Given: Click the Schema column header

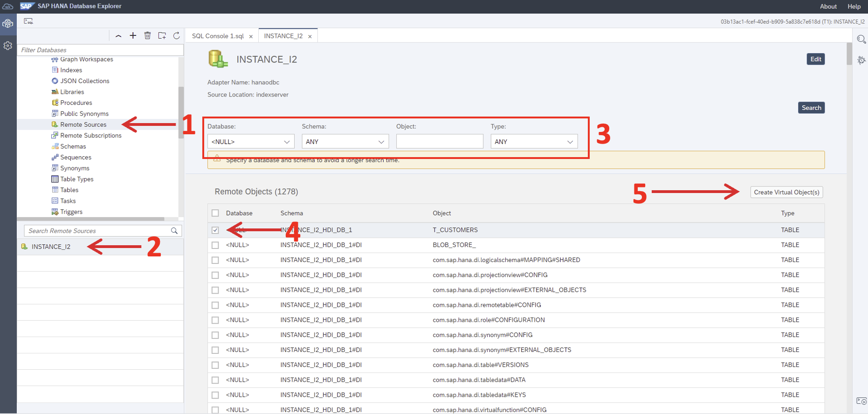Looking at the screenshot, I should click(291, 213).
